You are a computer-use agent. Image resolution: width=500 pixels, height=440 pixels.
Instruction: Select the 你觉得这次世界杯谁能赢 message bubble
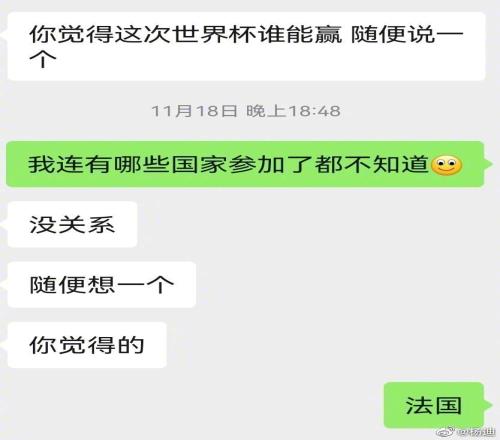coord(246,46)
